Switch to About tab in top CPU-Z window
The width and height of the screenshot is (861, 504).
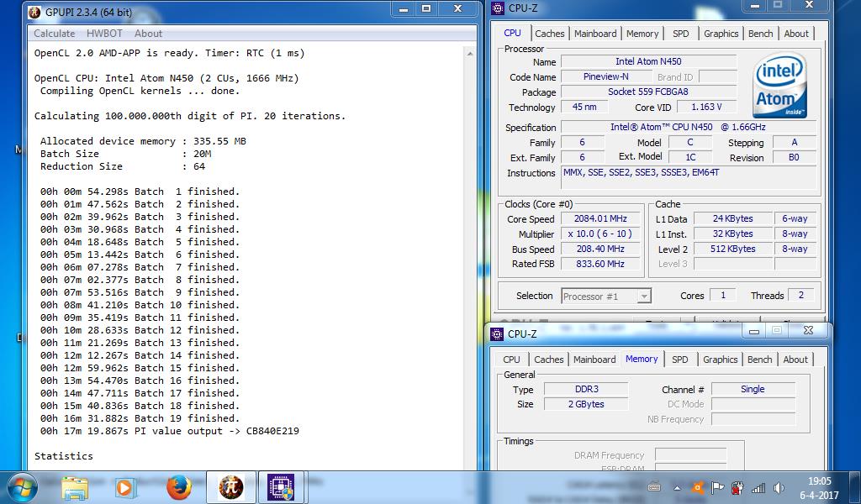(x=796, y=34)
